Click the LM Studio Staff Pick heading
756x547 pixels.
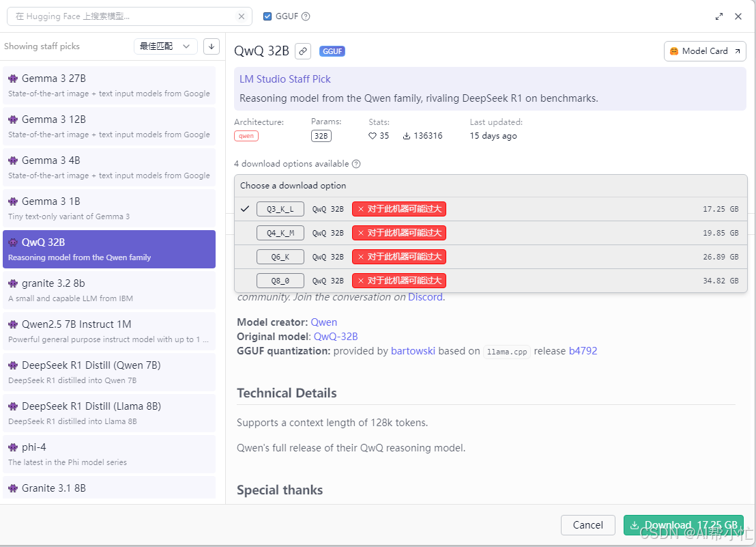point(285,79)
